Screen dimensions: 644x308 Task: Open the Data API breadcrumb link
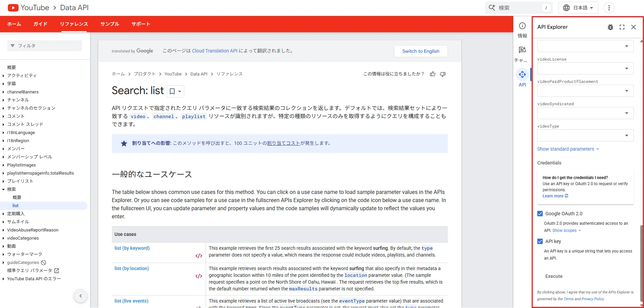click(199, 74)
